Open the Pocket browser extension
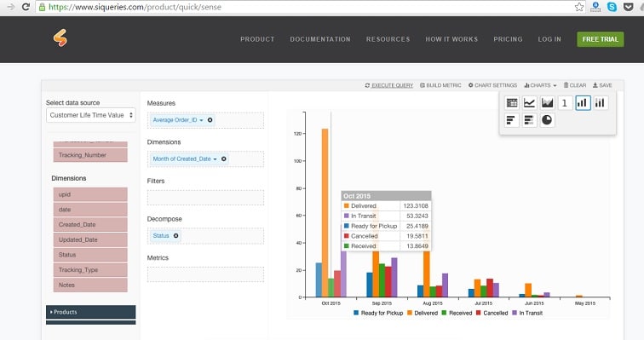Screen dimensions: 644x340 (629, 7)
